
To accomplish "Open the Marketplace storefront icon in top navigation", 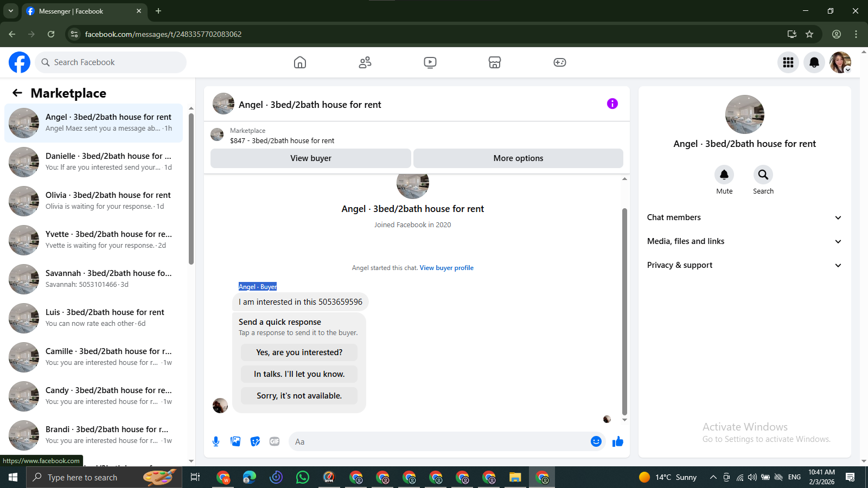I will pyautogui.click(x=495, y=62).
